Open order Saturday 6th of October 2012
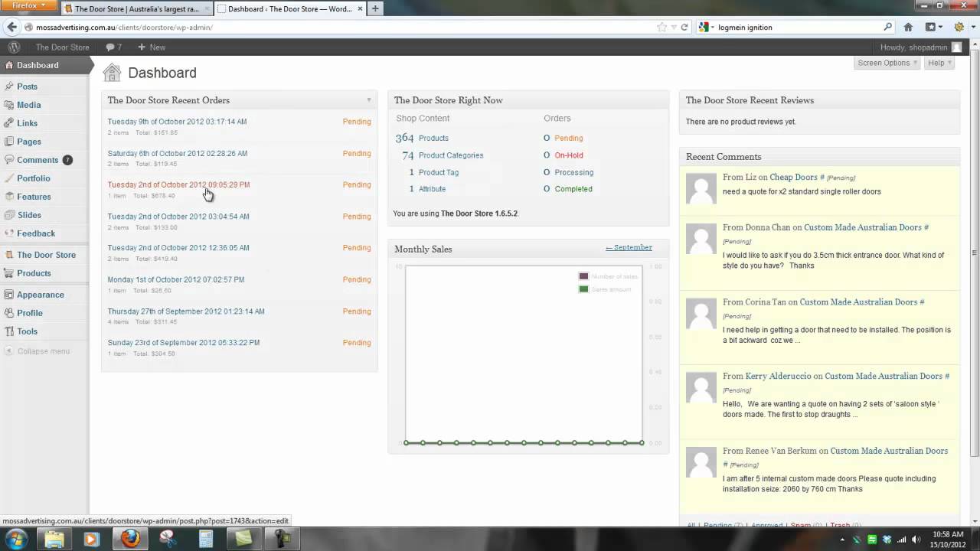The width and height of the screenshot is (980, 551). pyautogui.click(x=177, y=153)
